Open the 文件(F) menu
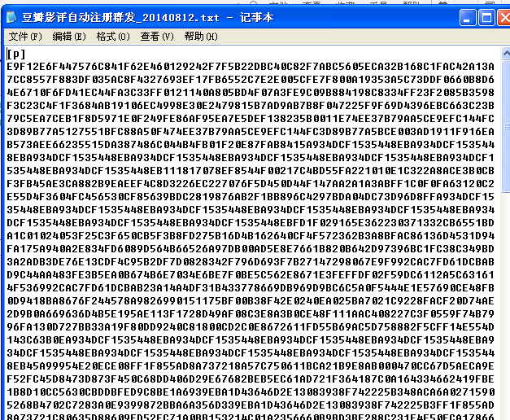The width and height of the screenshot is (510, 420). [x=25, y=37]
